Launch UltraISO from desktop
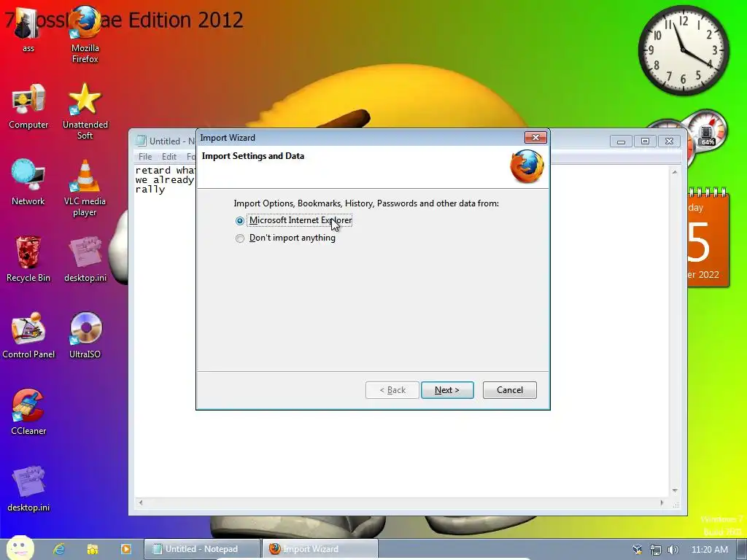 click(85, 335)
